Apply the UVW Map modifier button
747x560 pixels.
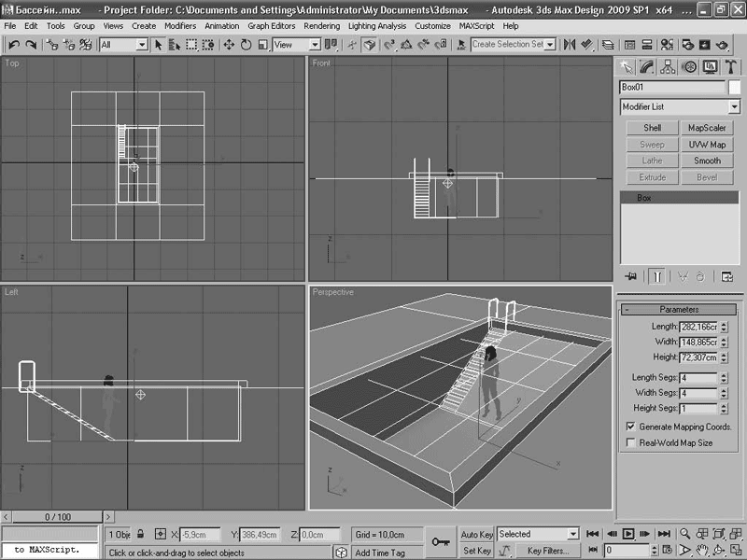pyautogui.click(x=707, y=145)
